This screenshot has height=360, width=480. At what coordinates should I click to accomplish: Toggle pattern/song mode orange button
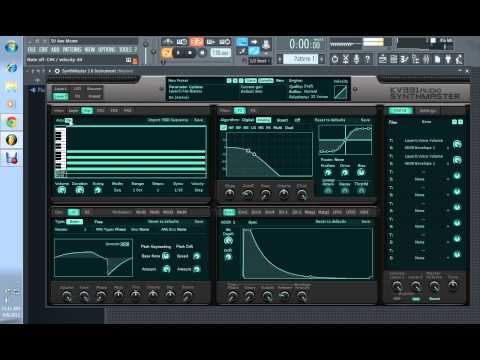click(x=166, y=53)
